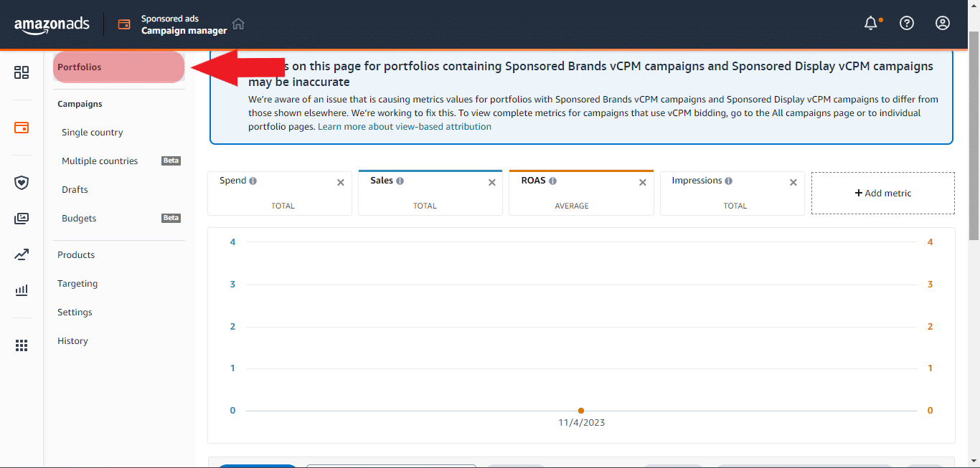Select the orange campaign card icon in sidebar
The image size is (980, 468).
22,128
